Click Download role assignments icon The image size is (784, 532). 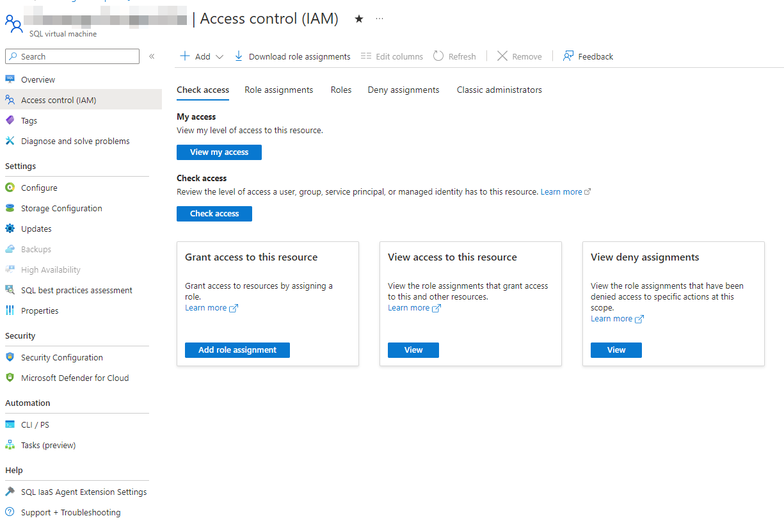[239, 56]
